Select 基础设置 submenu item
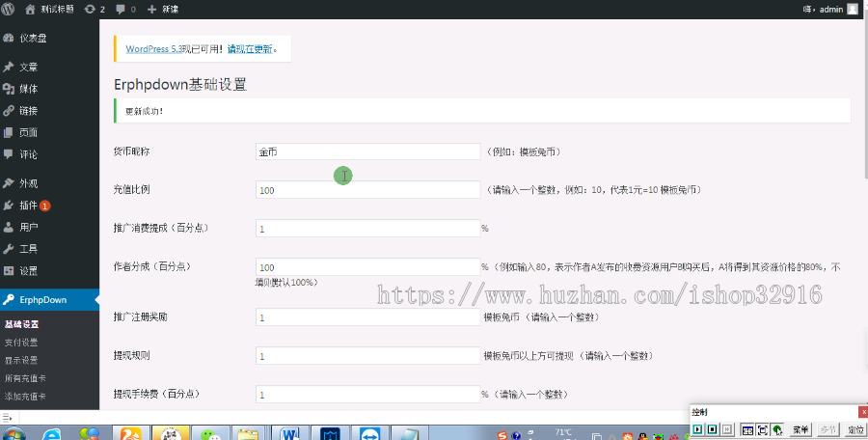868x440 pixels. pyautogui.click(x=22, y=324)
